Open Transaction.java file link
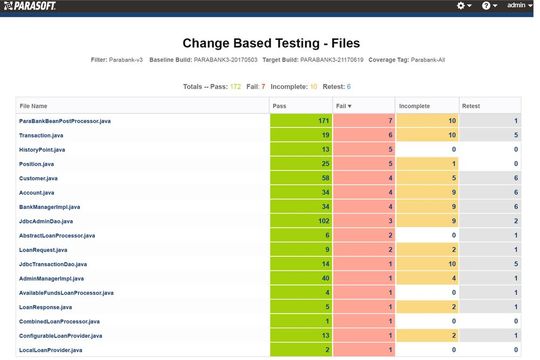 (41, 135)
